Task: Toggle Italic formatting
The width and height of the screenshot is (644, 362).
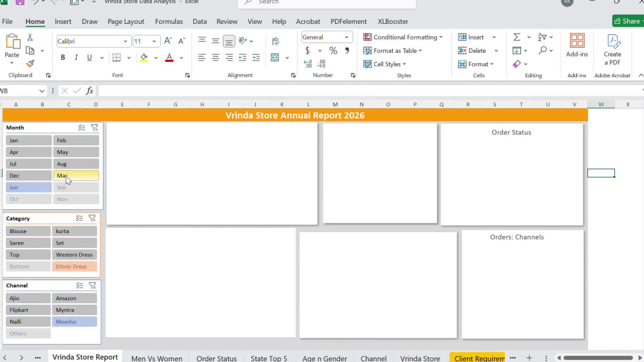Action: pyautogui.click(x=76, y=57)
